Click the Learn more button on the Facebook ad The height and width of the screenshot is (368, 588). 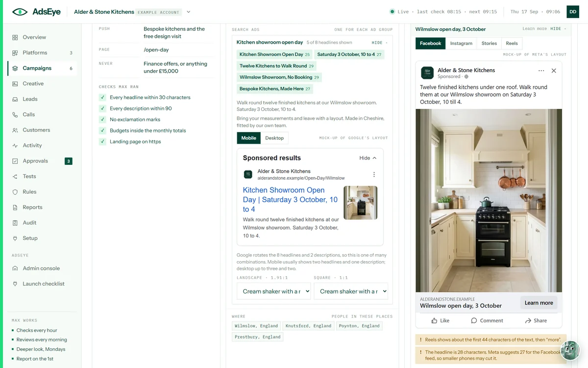click(539, 303)
